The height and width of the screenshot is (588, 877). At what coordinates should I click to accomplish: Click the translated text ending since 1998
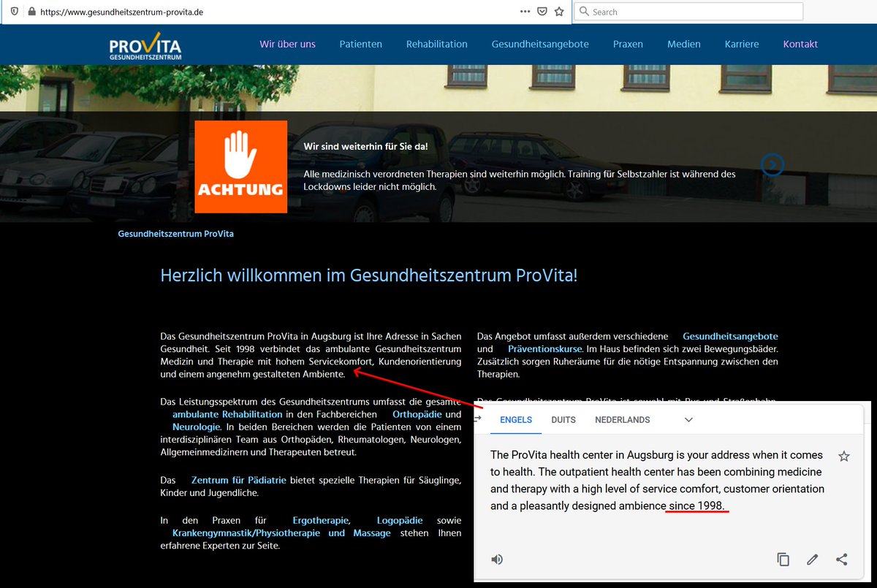click(657, 481)
